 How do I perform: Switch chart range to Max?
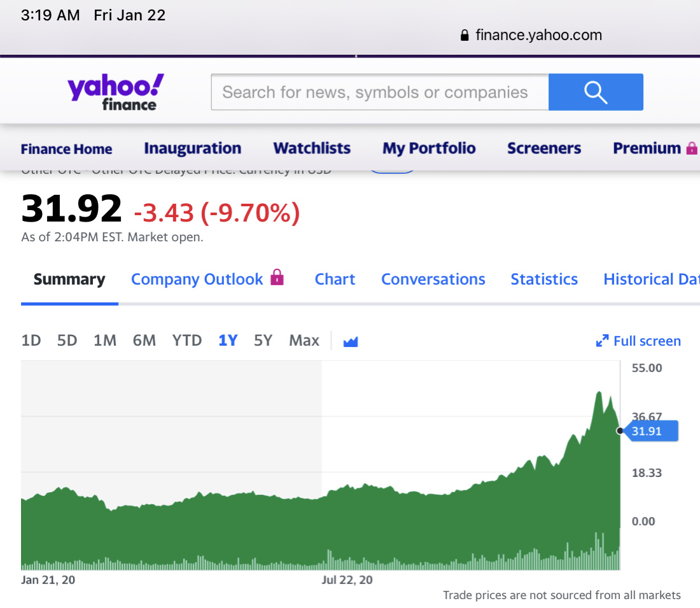pyautogui.click(x=304, y=341)
